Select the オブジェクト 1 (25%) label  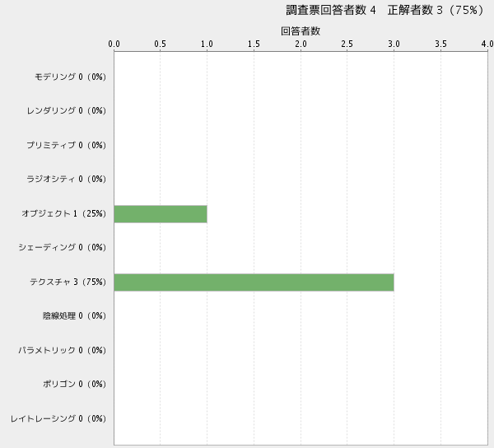(x=64, y=213)
